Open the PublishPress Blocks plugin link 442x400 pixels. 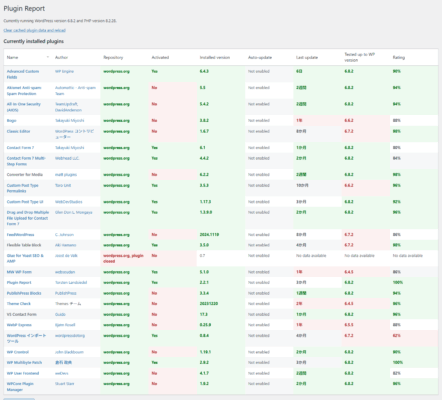tap(24, 293)
